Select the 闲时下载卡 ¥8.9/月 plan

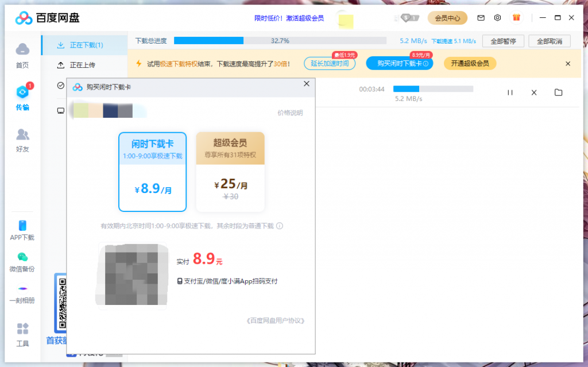tap(152, 172)
